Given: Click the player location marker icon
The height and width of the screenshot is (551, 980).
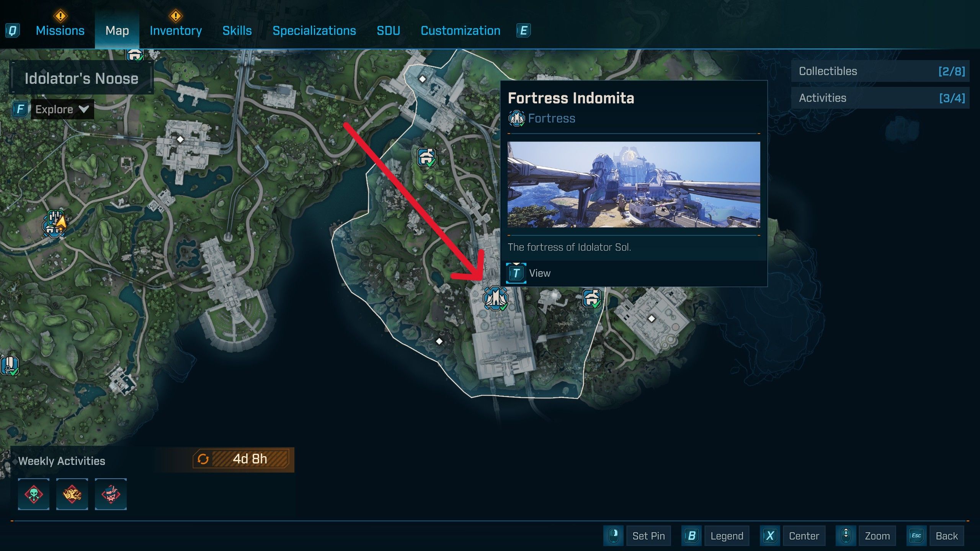Looking at the screenshot, I should [x=60, y=222].
